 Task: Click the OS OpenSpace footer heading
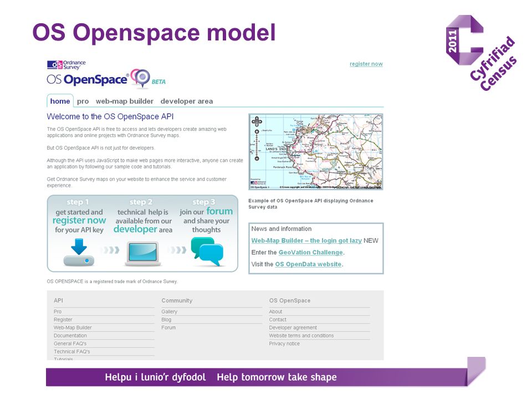point(290,300)
